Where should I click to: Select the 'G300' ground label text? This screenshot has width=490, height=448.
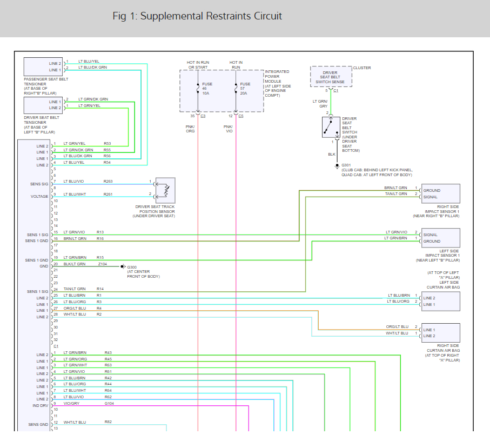pos(132,268)
